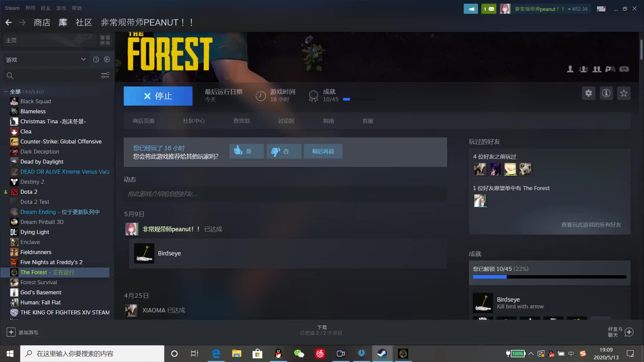This screenshot has height=362, width=644.
Task: Open game settings gear icon
Action: [x=589, y=93]
